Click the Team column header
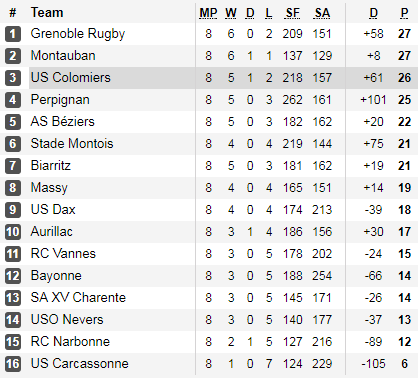Screen dimensions: 418x378 click(47, 13)
